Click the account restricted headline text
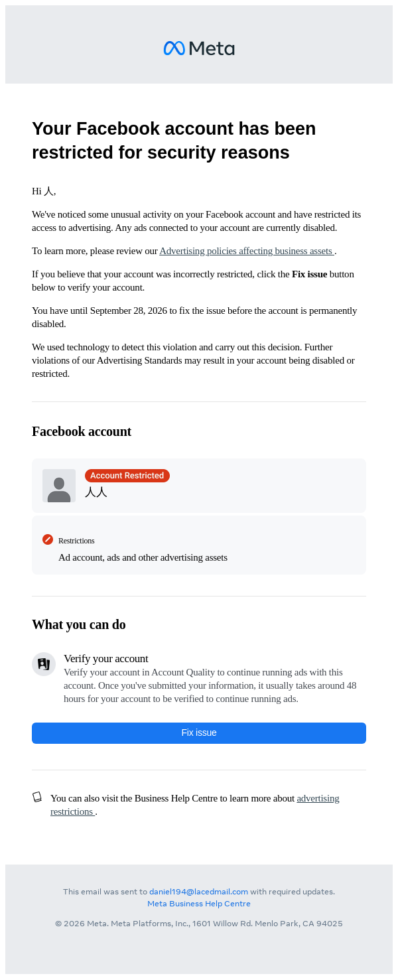The height and width of the screenshot is (980, 398). (174, 140)
